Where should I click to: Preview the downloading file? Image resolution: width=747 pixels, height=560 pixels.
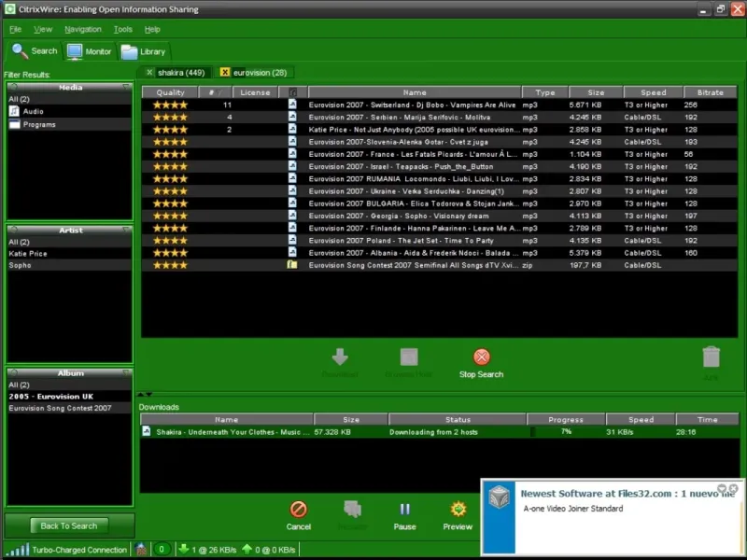coord(458,509)
